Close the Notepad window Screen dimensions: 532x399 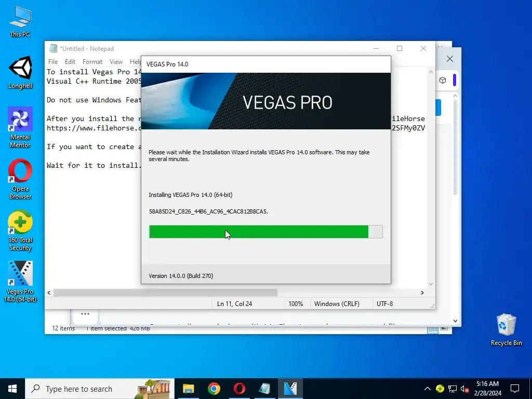click(423, 48)
